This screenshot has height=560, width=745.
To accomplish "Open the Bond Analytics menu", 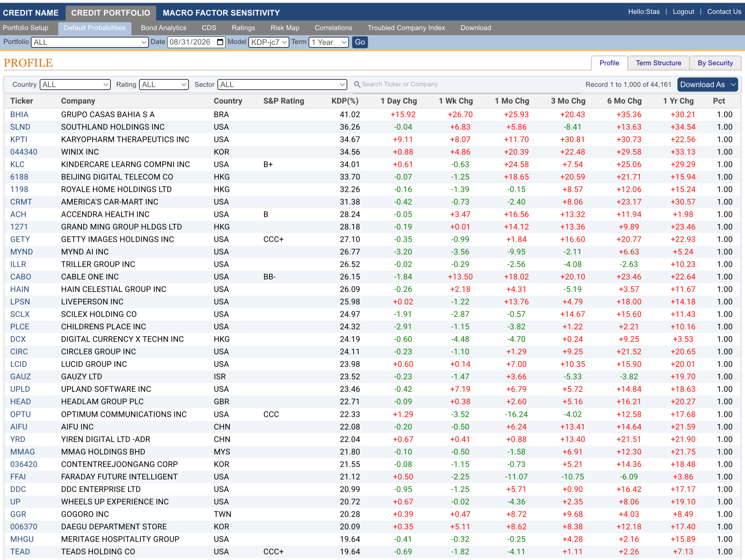I will 163,28.
